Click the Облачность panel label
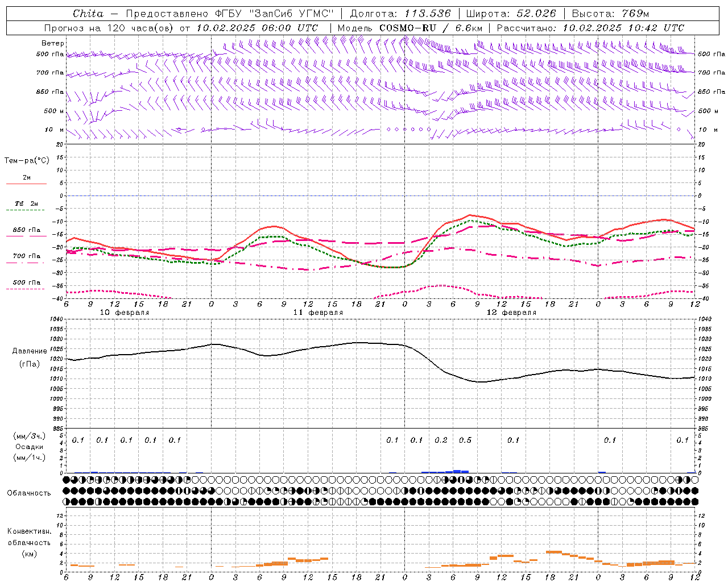Screen dimensions: 728x582 tap(29, 493)
